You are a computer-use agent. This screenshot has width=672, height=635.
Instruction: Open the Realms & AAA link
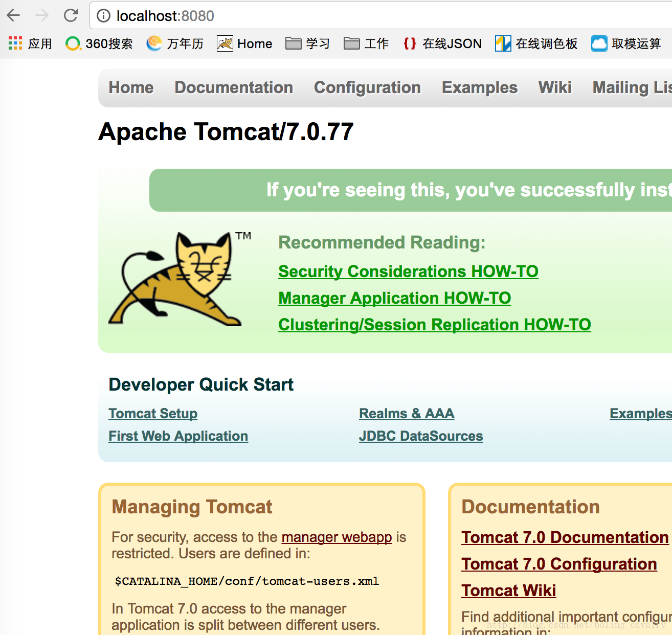click(x=407, y=414)
